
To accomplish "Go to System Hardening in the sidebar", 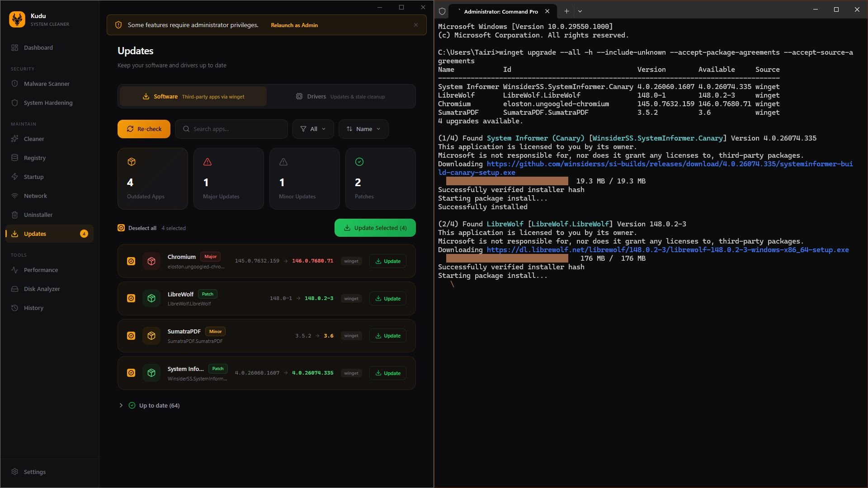I will [49, 103].
